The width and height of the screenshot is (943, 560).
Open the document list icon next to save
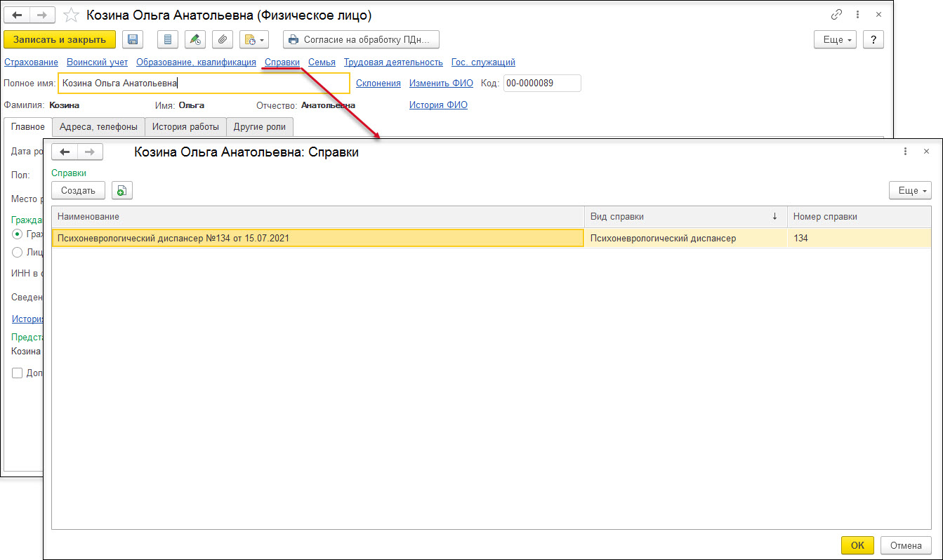[168, 39]
